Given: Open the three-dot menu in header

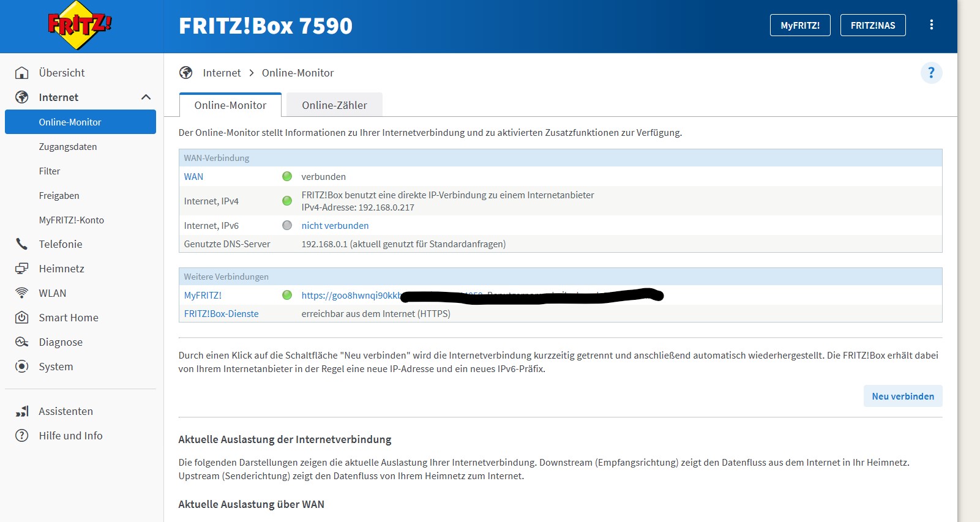Looking at the screenshot, I should [931, 25].
